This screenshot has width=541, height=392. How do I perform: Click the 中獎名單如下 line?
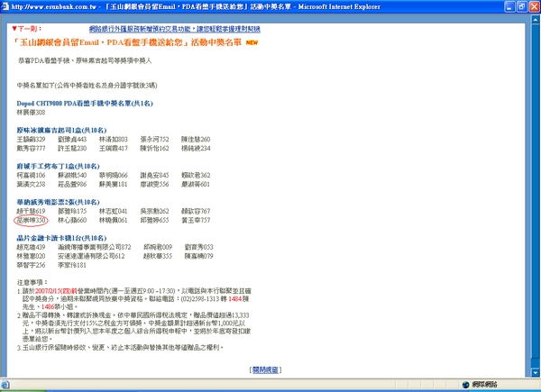click(x=87, y=86)
